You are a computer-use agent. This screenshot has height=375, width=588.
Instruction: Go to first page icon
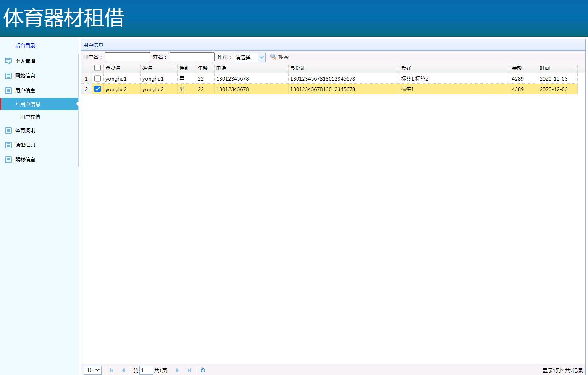coord(112,370)
